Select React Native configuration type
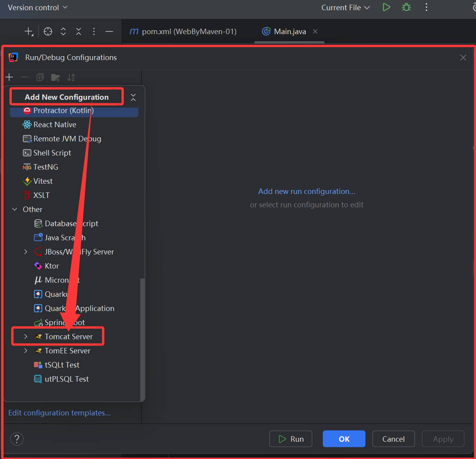This screenshot has height=459, width=476. pos(74,124)
